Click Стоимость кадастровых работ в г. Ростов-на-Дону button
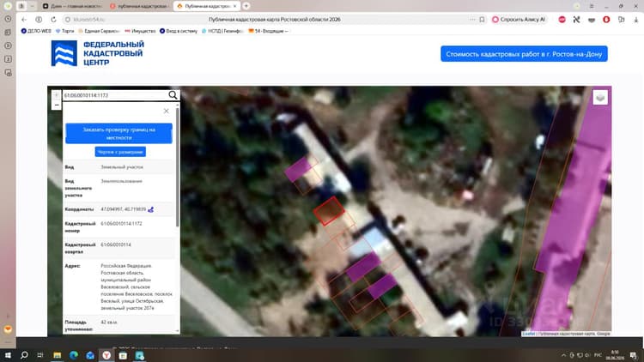 tap(524, 54)
